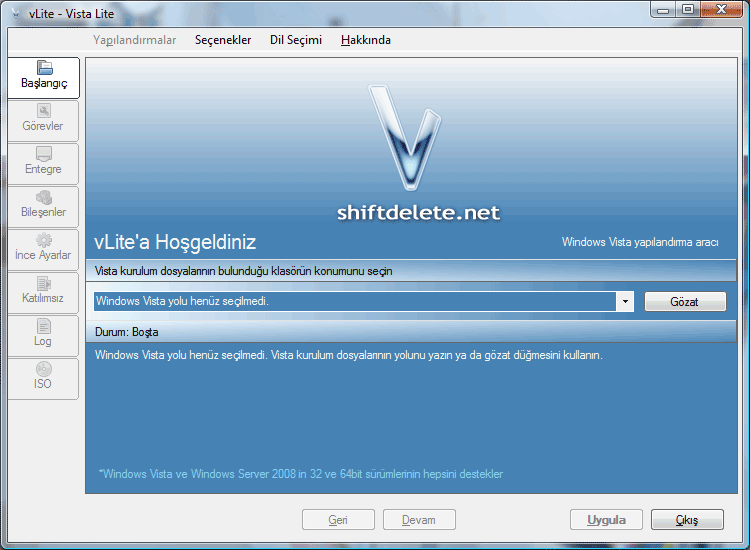Open the Hakkında menu
The height and width of the screenshot is (550, 750).
(366, 40)
